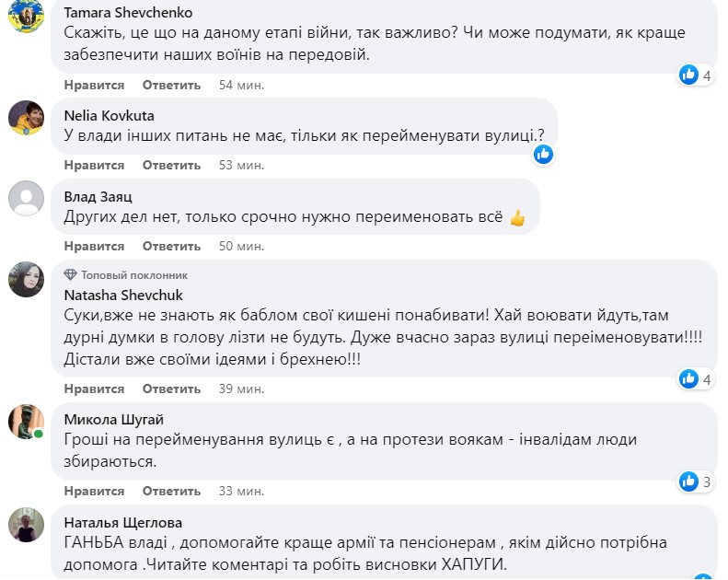The image size is (728, 580).
Task: Open the Наталья Щеглова name link
Action: coord(123,522)
